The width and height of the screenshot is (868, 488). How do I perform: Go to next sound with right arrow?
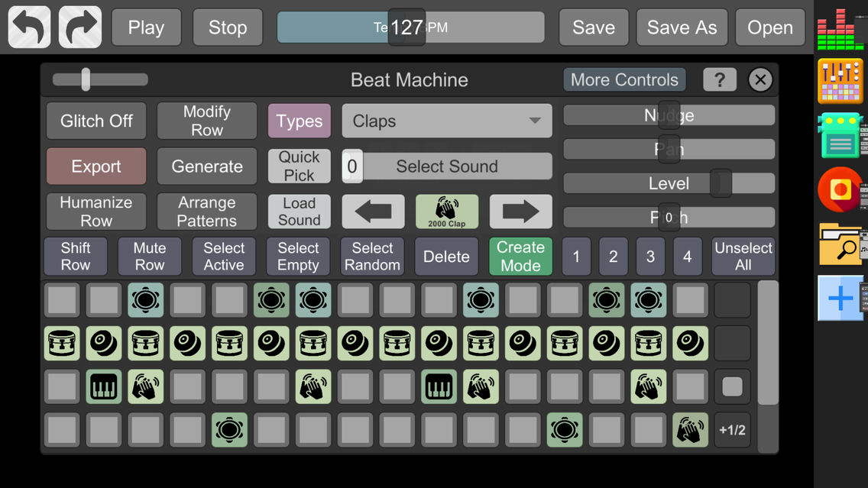pos(521,212)
